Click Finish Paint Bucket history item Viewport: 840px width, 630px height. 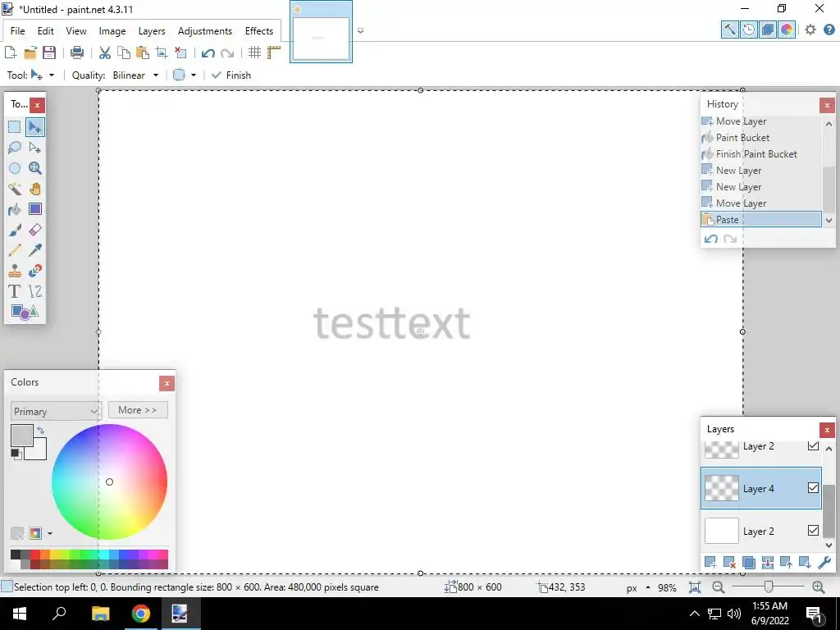pyautogui.click(x=760, y=153)
